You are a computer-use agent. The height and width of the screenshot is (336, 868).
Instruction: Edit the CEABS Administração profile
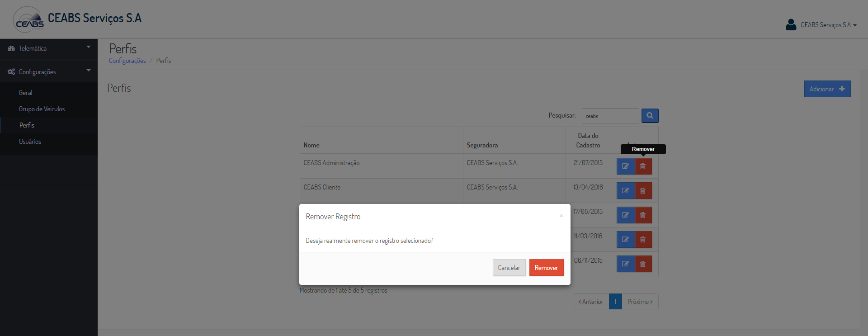coord(625,166)
